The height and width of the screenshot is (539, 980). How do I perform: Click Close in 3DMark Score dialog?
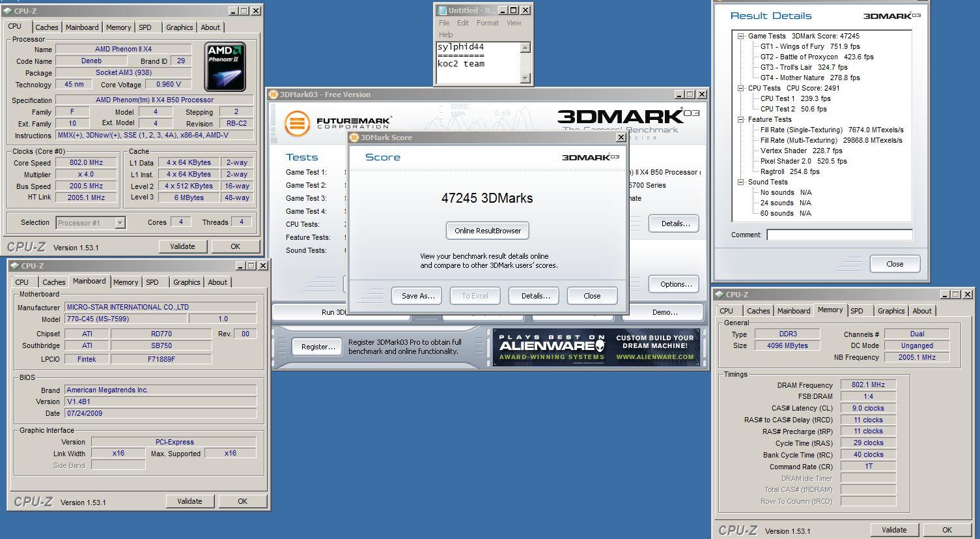pos(592,296)
